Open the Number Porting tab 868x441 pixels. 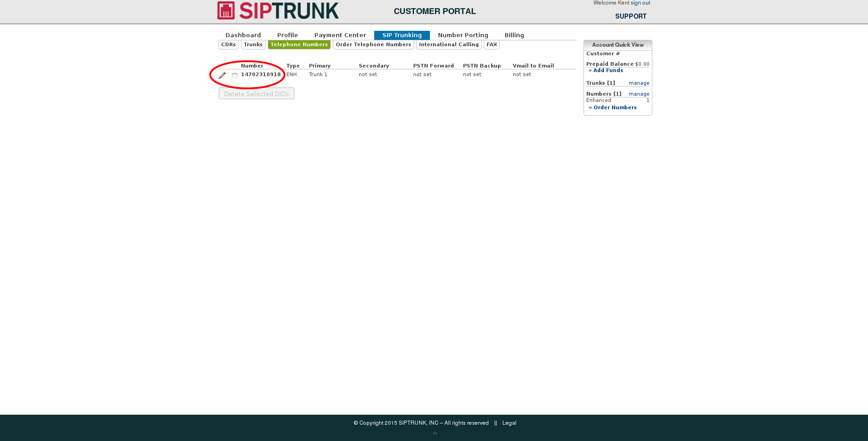(463, 35)
